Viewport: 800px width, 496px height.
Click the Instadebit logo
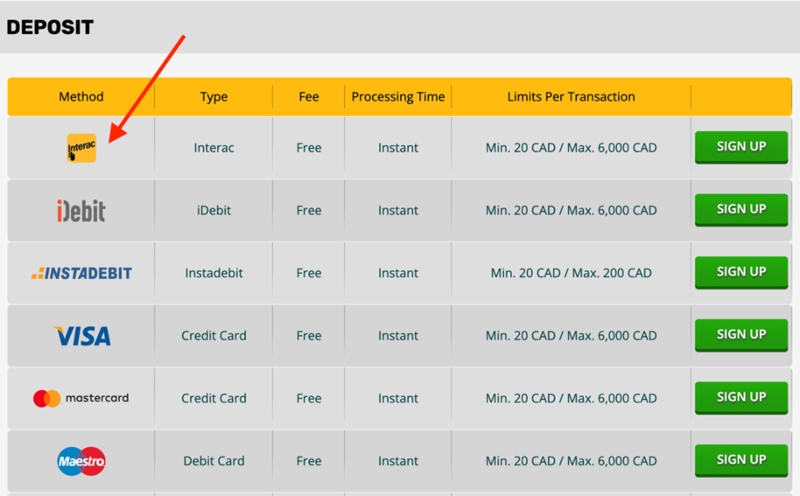pos(82,274)
